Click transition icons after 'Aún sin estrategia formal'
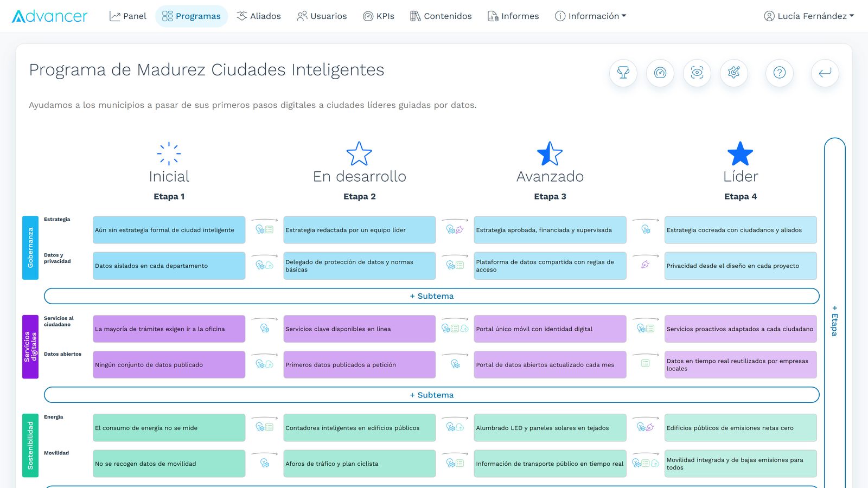Screen dimensions: 868x488 [x=264, y=229]
